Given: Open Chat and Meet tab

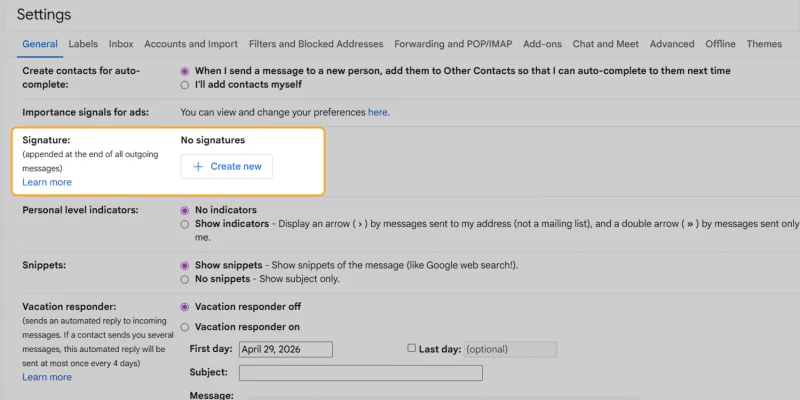Looking at the screenshot, I should click(606, 44).
